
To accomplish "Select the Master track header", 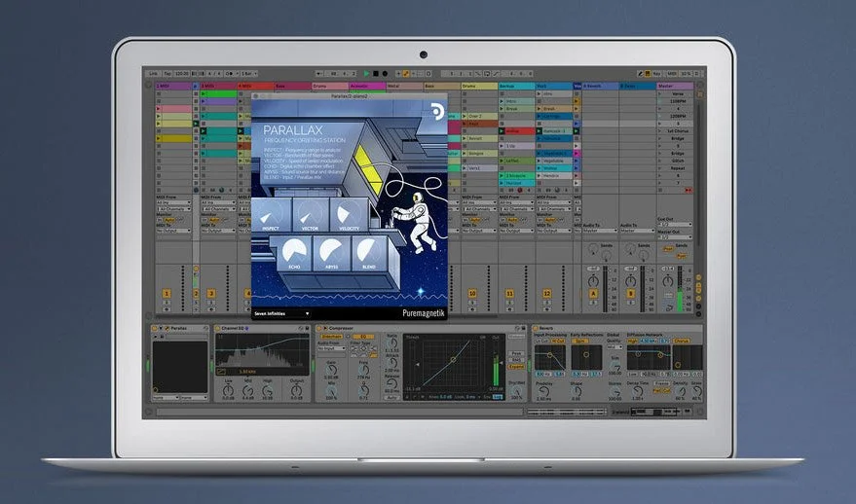I will (675, 87).
